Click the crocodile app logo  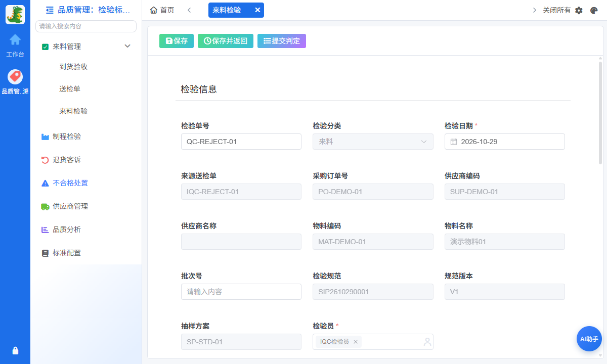[15, 15]
